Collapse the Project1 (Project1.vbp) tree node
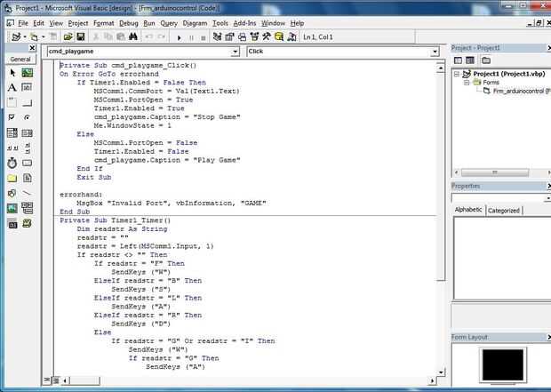This screenshot has height=392, width=551. pyautogui.click(x=457, y=74)
